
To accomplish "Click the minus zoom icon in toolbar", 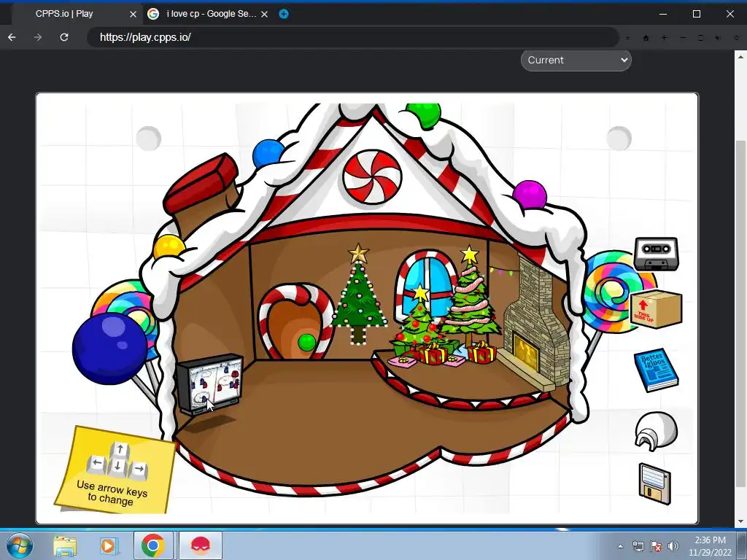I will pos(683,38).
